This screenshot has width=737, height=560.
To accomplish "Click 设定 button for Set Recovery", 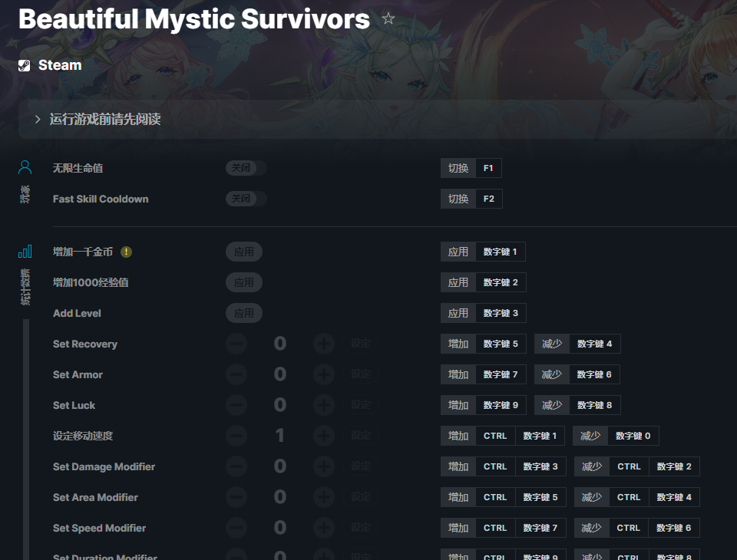I will pyautogui.click(x=361, y=344).
